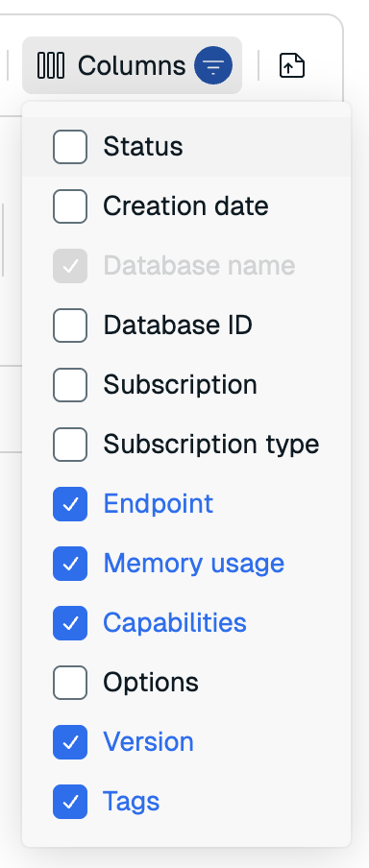Select the Memory usage label
This screenshot has height=868, width=369.
[193, 564]
